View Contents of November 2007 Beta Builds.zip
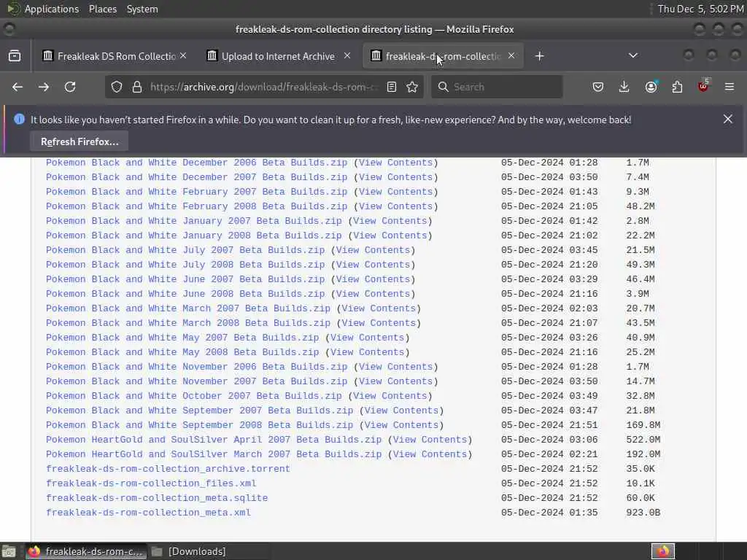 (395, 381)
